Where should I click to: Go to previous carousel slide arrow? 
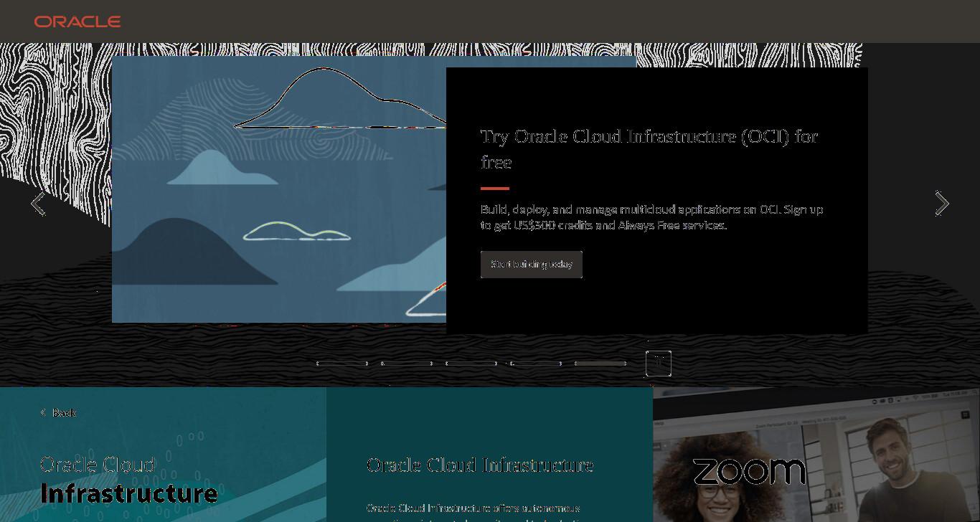pos(38,204)
